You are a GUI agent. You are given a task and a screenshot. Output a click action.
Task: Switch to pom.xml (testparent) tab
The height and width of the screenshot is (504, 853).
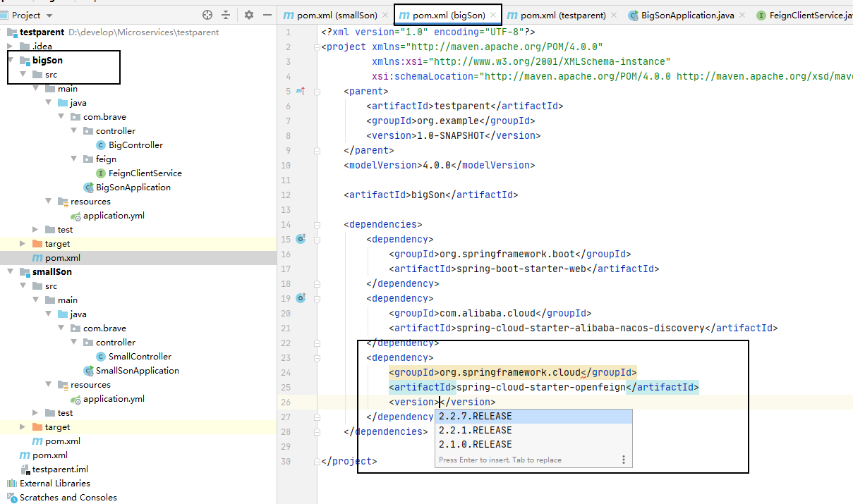pos(562,15)
